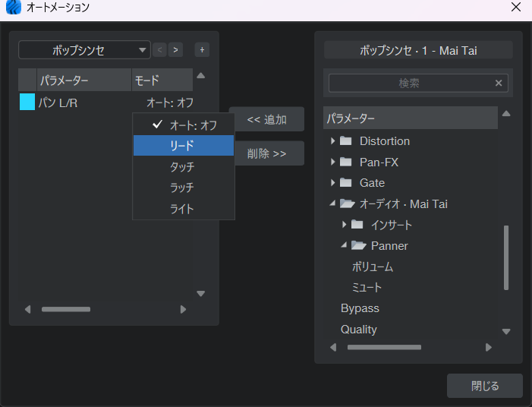The image size is (532, 407).
Task: Select the ミュート parameter
Action: 367,288
